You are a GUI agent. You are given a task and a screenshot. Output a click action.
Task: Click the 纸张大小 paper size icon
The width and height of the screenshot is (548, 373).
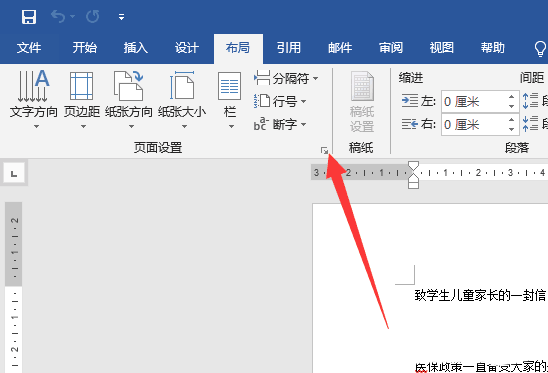[x=182, y=86]
